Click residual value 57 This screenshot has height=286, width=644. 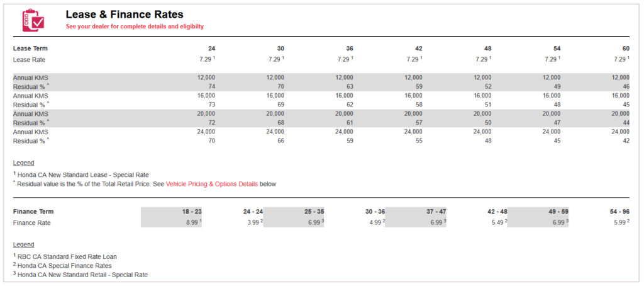(x=418, y=123)
